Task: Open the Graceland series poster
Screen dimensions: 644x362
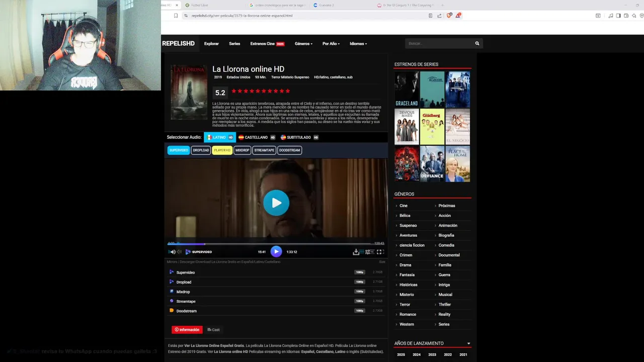Action: (x=407, y=89)
